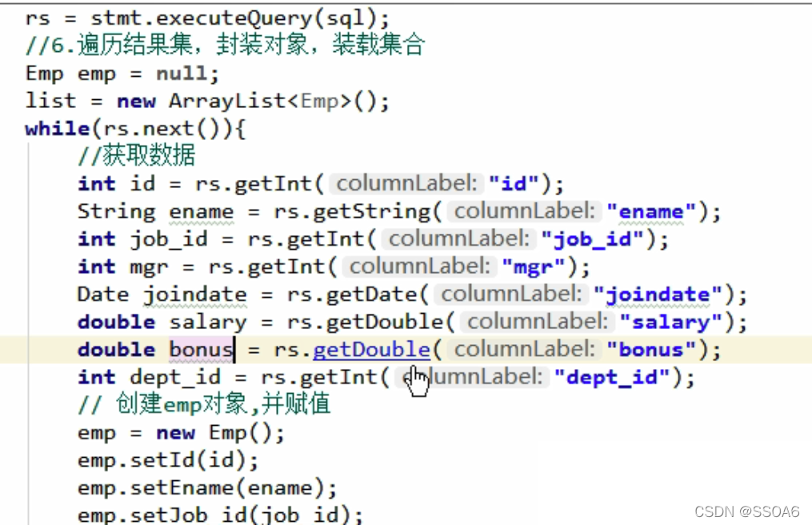812x525 pixels.
Task: Click the job_id variable in int declaration
Action: click(x=169, y=240)
